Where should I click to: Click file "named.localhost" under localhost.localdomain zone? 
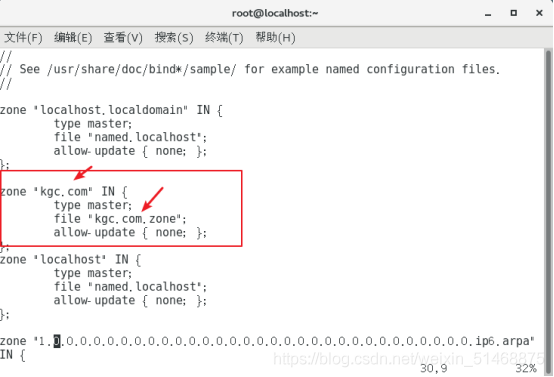tap(130, 137)
